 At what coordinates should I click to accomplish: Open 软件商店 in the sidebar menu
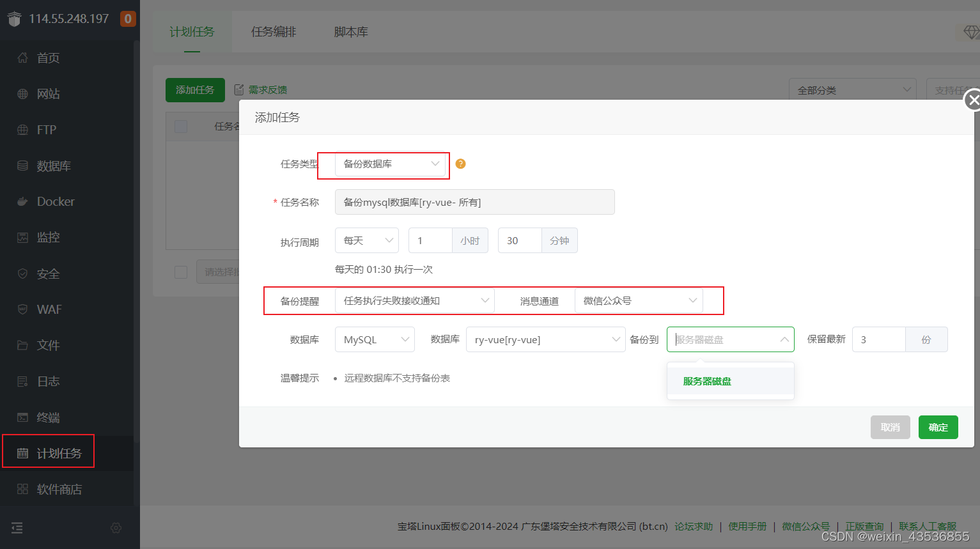67,489
